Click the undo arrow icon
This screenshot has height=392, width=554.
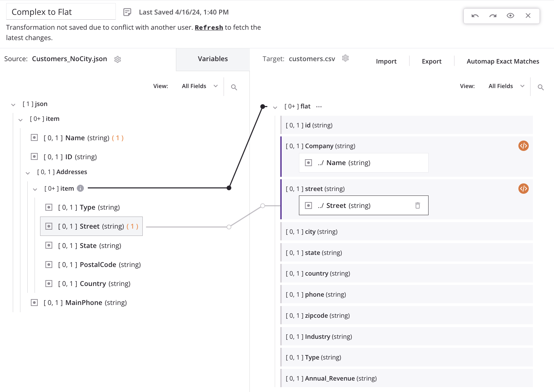click(x=475, y=16)
